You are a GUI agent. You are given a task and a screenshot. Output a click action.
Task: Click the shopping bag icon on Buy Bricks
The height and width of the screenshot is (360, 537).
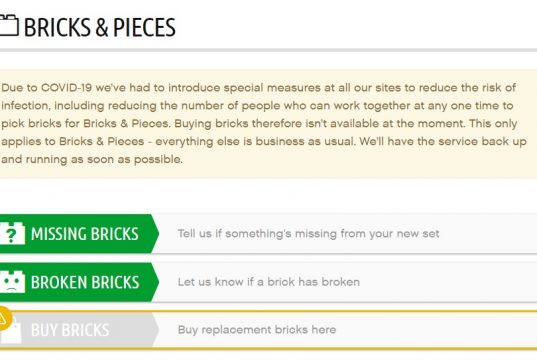tap(12, 332)
